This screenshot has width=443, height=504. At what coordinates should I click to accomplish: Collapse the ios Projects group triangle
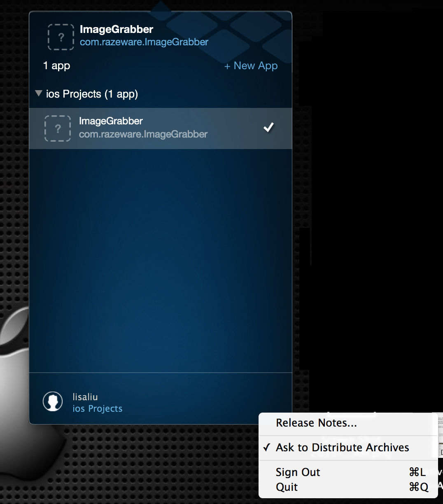39,93
